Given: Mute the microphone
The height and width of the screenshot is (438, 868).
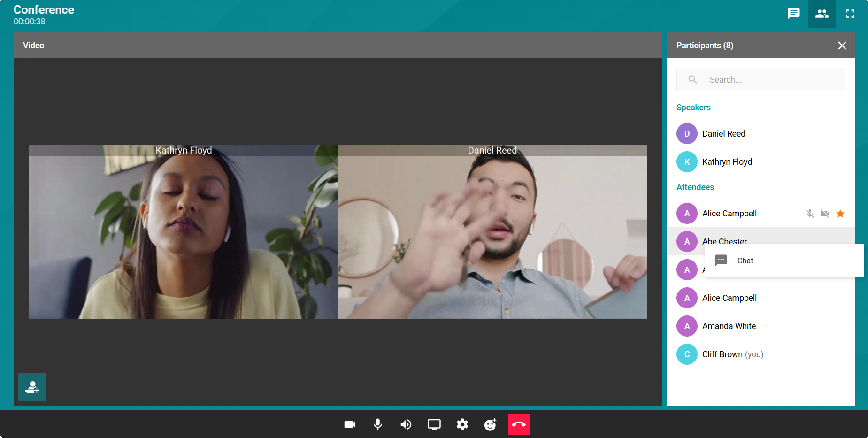Looking at the screenshot, I should click(377, 425).
